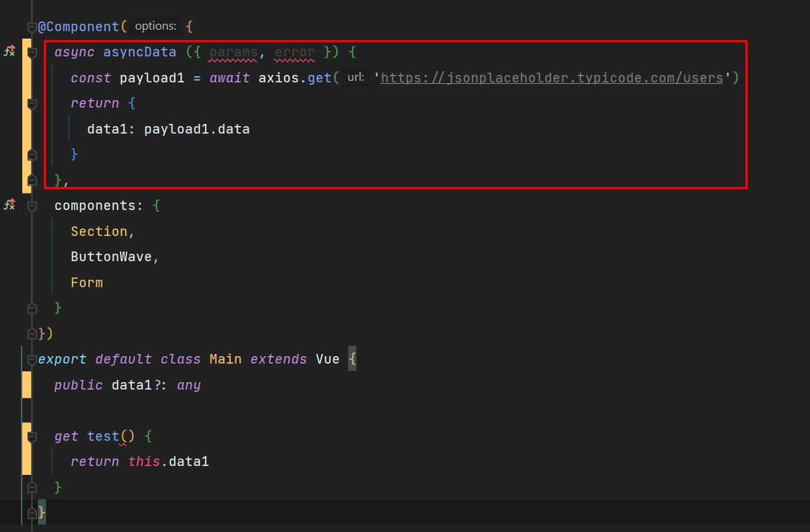The height and width of the screenshot is (532, 810).
Task: Click the unused 'params' parameter
Action: 233,52
